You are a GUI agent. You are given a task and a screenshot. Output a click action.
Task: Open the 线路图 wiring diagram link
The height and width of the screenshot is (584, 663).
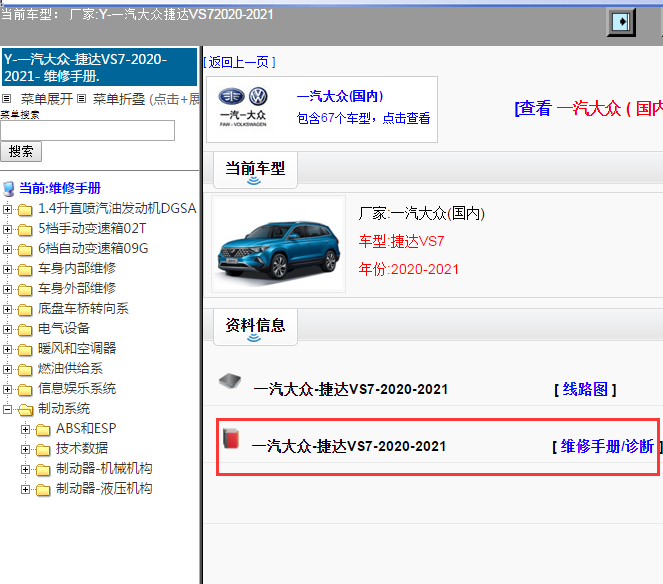(x=586, y=389)
